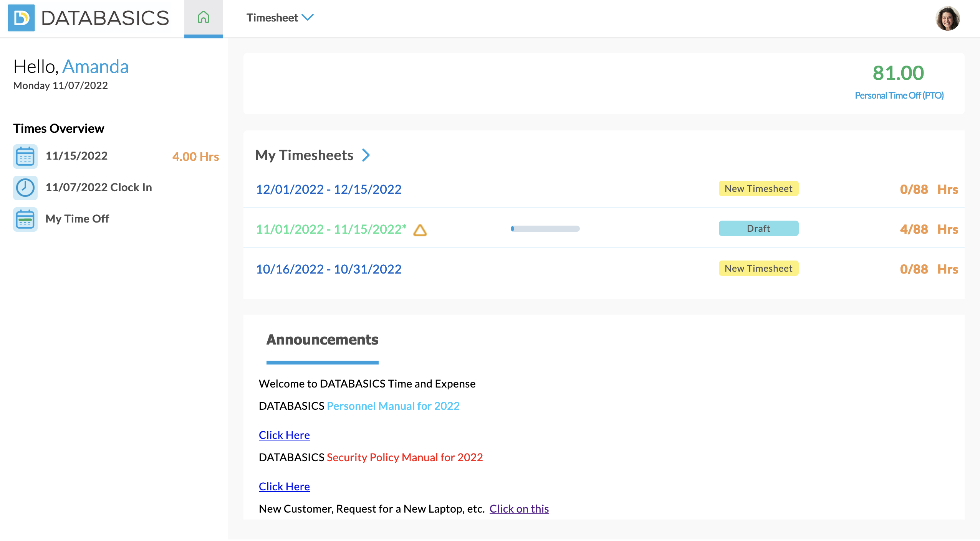Follow the 'Click on this' link
The width and height of the screenshot is (980, 541).
[519, 509]
